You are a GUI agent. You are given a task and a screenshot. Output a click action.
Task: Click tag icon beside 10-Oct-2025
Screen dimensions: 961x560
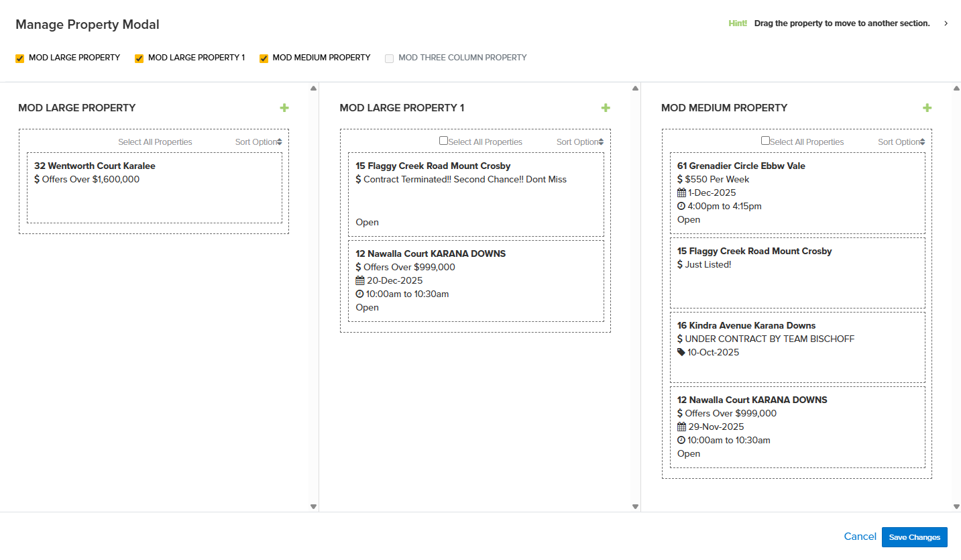pos(681,352)
